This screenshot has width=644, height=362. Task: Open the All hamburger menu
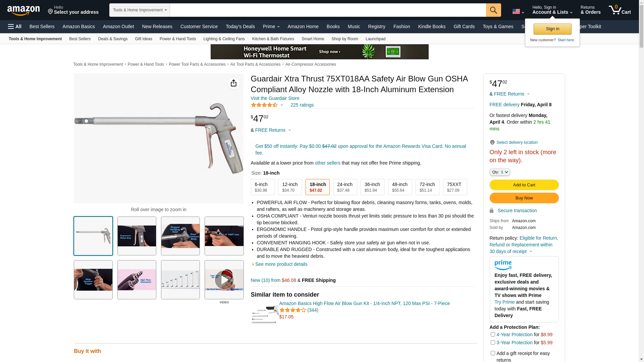pos(15,26)
